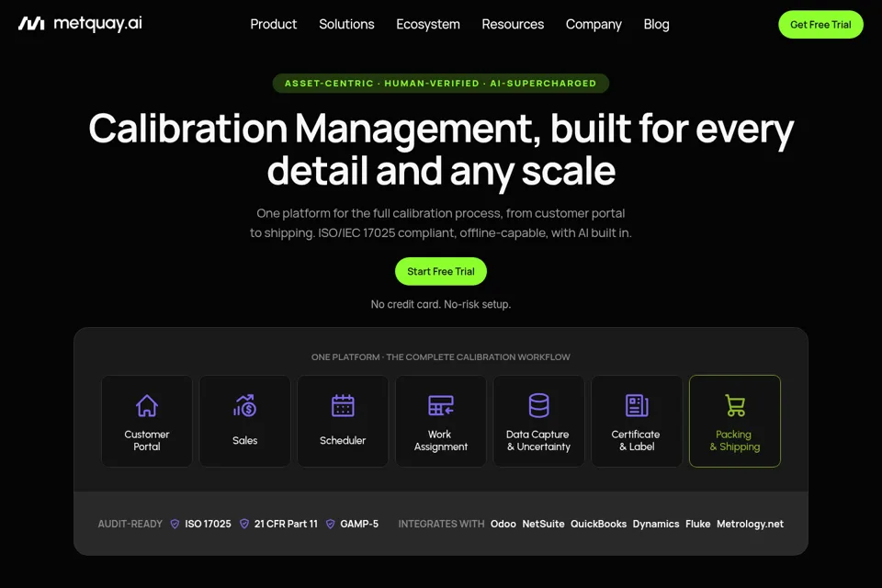Screen dimensions: 882x588
Task: Click the Data Capture database icon
Action: [x=539, y=406]
